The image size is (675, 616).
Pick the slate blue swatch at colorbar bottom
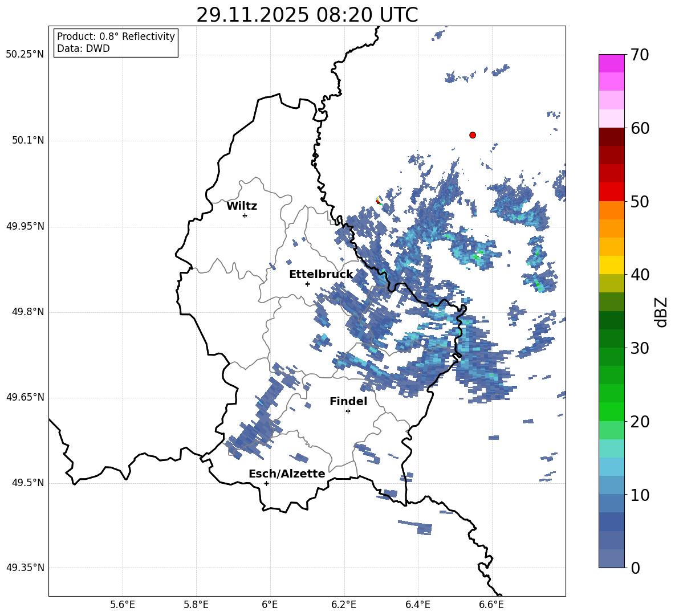611,558
